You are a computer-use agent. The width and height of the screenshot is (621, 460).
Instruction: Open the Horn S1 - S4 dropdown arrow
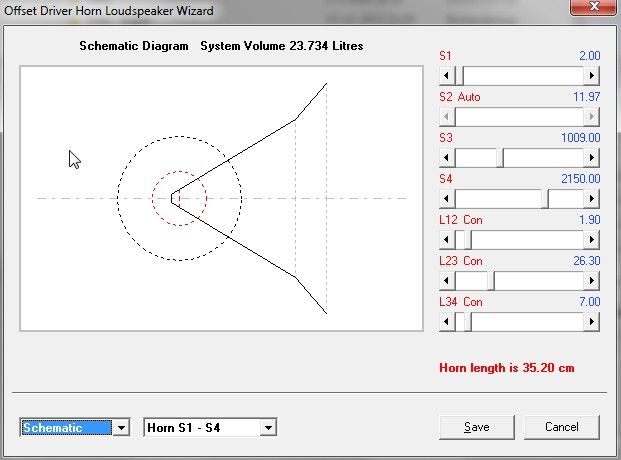269,428
